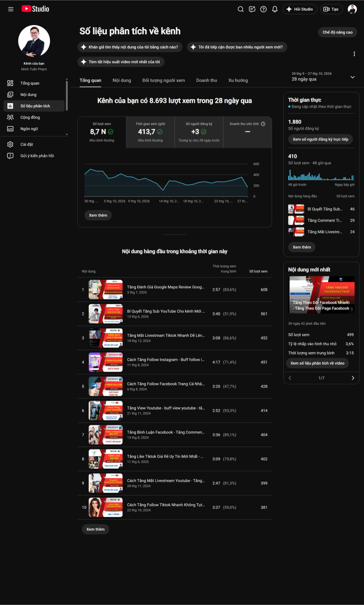Click the YouTube Studio logo

pos(35,9)
